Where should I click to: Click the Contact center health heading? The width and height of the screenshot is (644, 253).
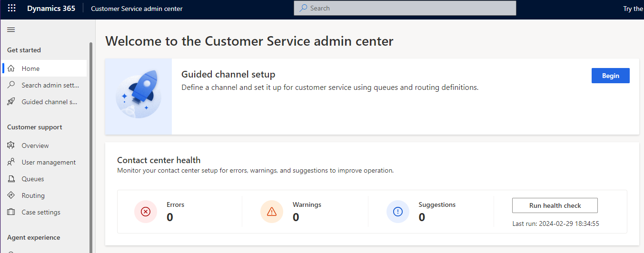tap(159, 160)
